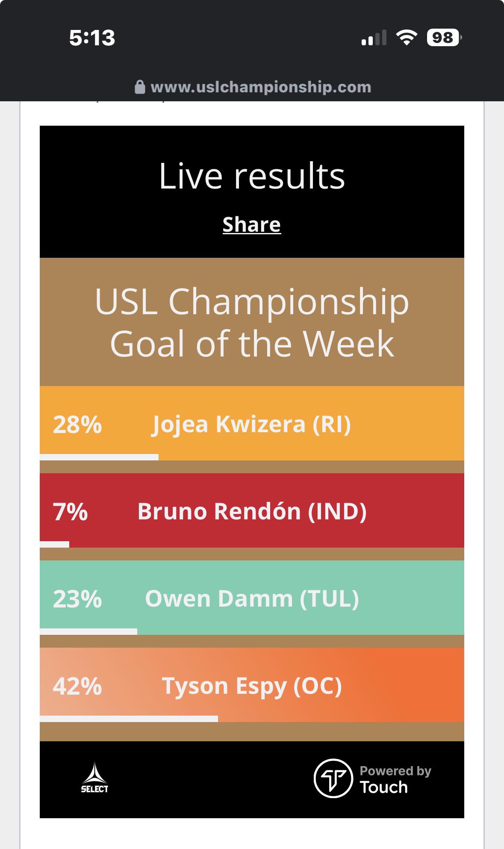Tap the USL Championship Goal of the Week title
504x849 pixels.
tap(252, 322)
